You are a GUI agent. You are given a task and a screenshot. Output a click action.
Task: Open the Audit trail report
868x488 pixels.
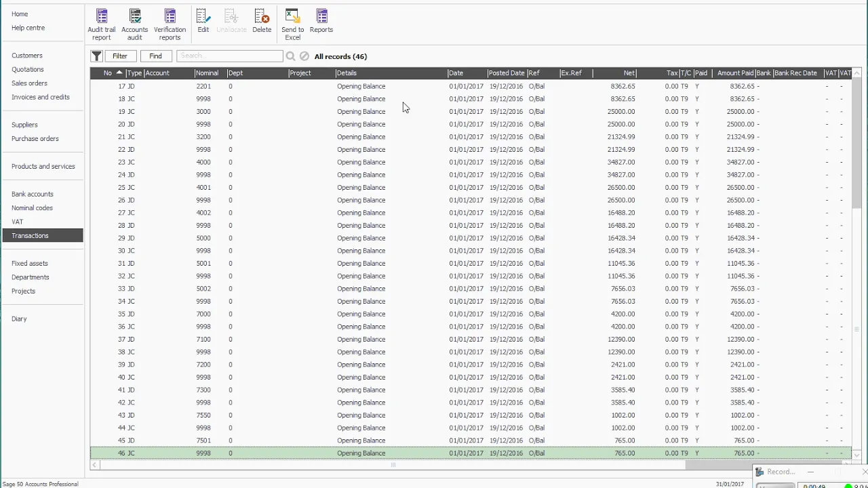(x=101, y=24)
